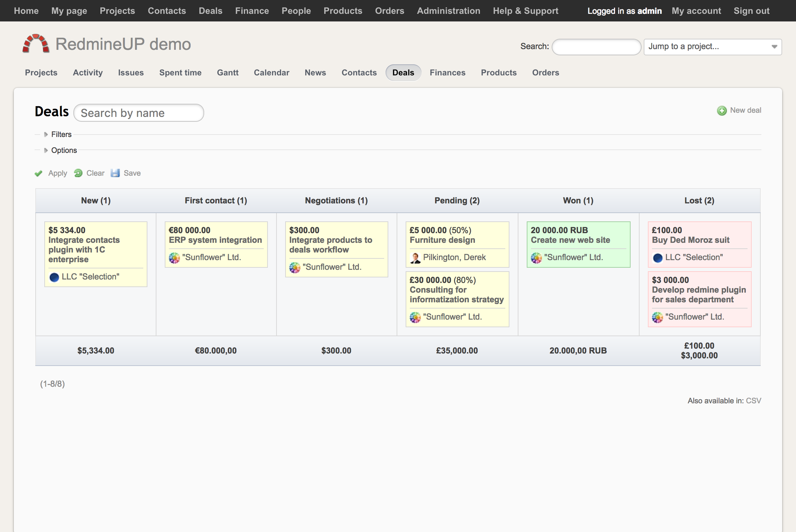Click the Pilkington, Derek avatar photo
The height and width of the screenshot is (532, 796).
coord(415,258)
